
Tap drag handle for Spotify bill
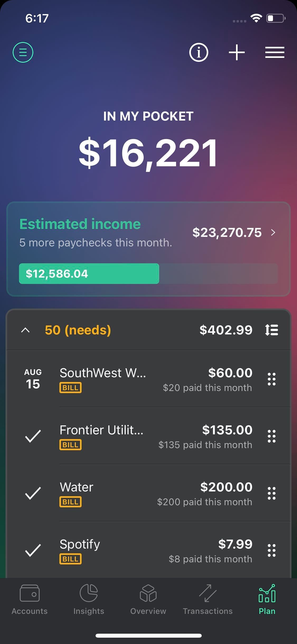(x=272, y=550)
